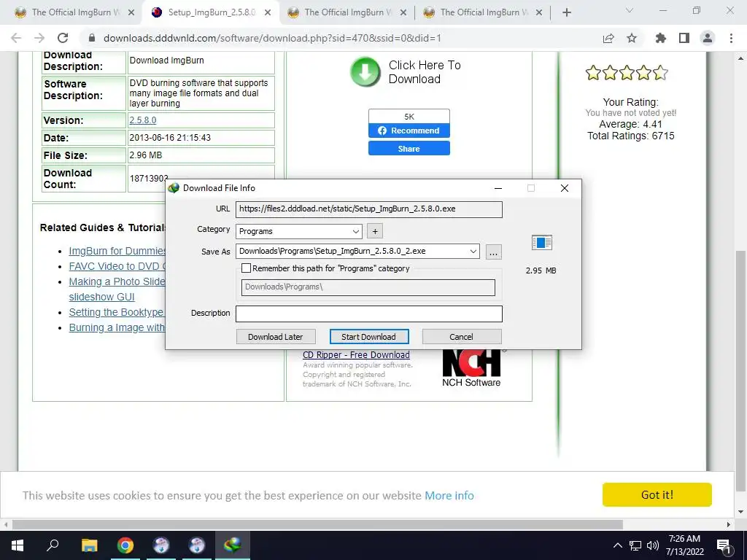Switch to the fourth Official ImgBurn tab
This screenshot has height=560, width=747.
coord(482,12)
